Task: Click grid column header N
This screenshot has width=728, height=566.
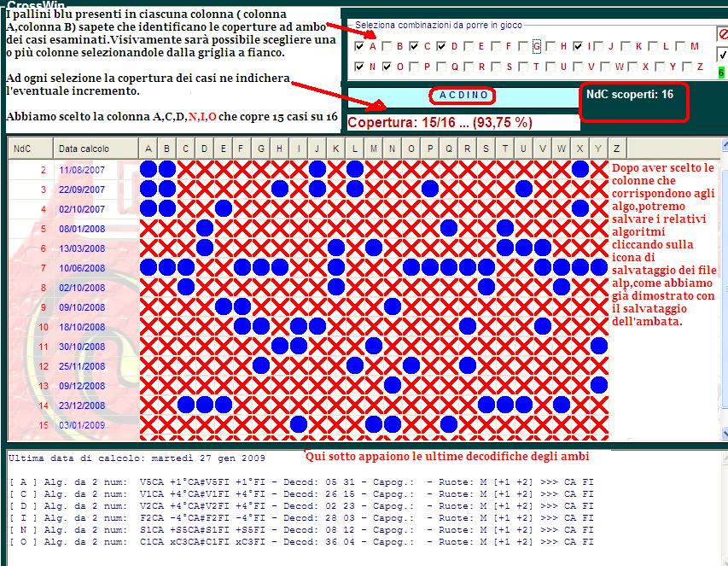Action: click(x=393, y=149)
